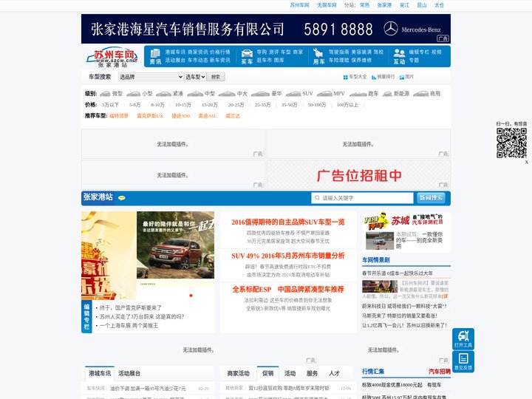This screenshot has height=399, width=532.
Task: Focus the 请输入关键字 keyword search field
Action: 362,198
